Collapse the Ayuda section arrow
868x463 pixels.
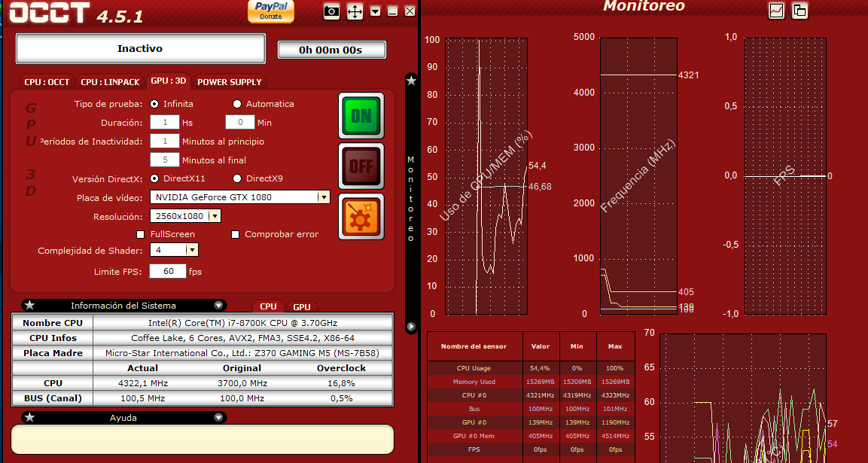(218, 418)
